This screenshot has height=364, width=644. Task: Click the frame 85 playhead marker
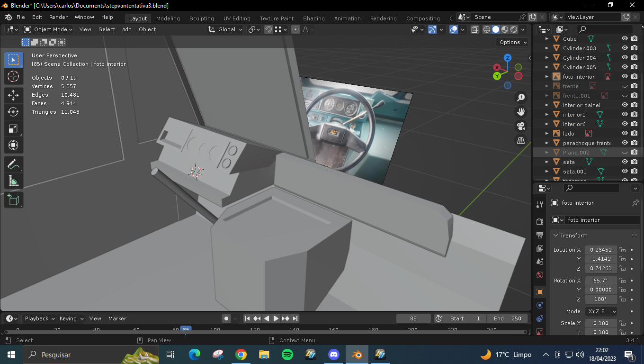click(x=186, y=329)
